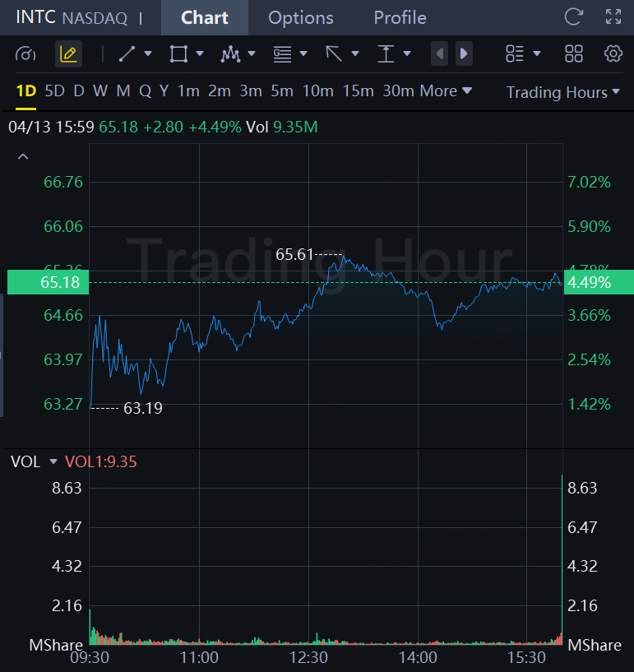This screenshot has width=634, height=672.
Task: Select the D daily timeframe
Action: coord(79,91)
